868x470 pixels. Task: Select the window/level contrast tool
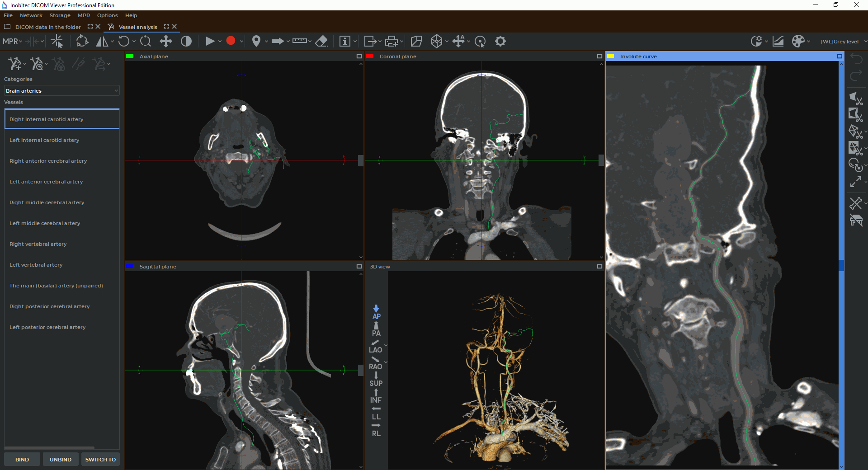(186, 42)
